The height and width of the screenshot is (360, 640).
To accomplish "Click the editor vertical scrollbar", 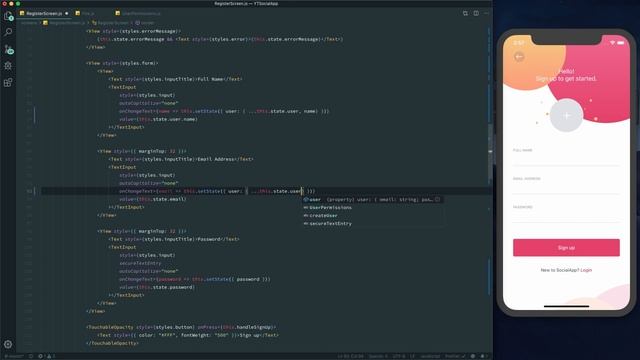I will point(490,153).
